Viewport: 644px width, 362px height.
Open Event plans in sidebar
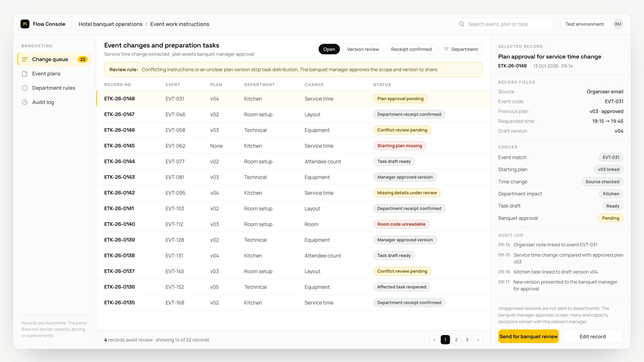[x=55, y=74]
